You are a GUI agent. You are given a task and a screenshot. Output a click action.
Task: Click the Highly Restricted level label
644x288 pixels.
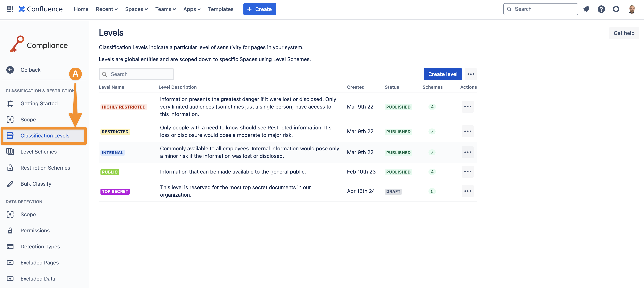tap(123, 107)
